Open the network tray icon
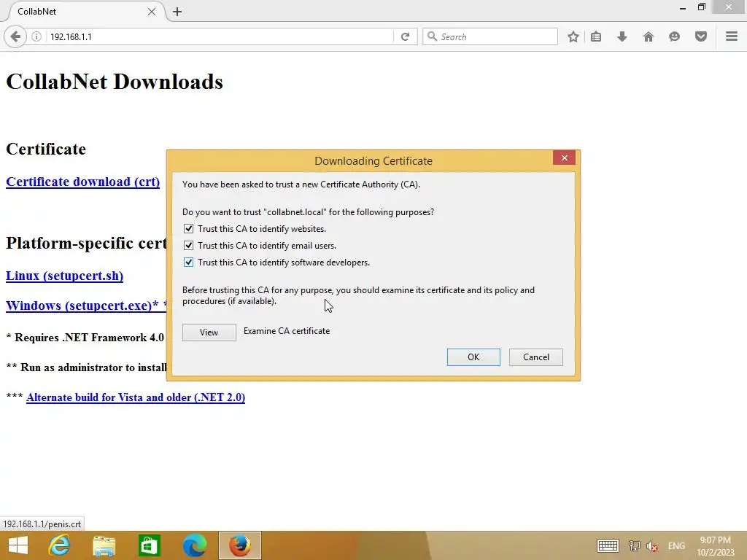The height and width of the screenshot is (560, 747). point(634,545)
